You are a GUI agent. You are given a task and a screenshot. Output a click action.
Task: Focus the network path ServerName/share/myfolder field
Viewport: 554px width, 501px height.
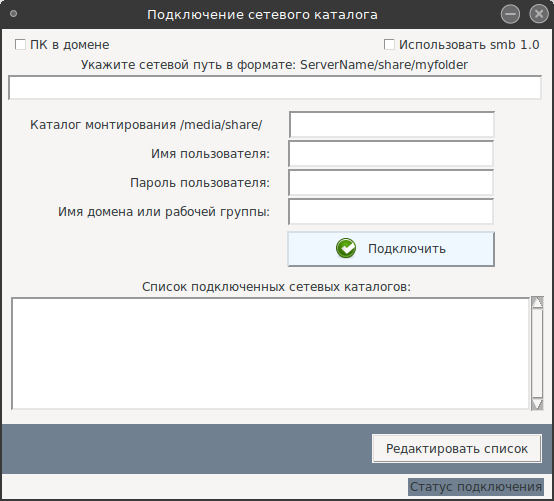275,87
